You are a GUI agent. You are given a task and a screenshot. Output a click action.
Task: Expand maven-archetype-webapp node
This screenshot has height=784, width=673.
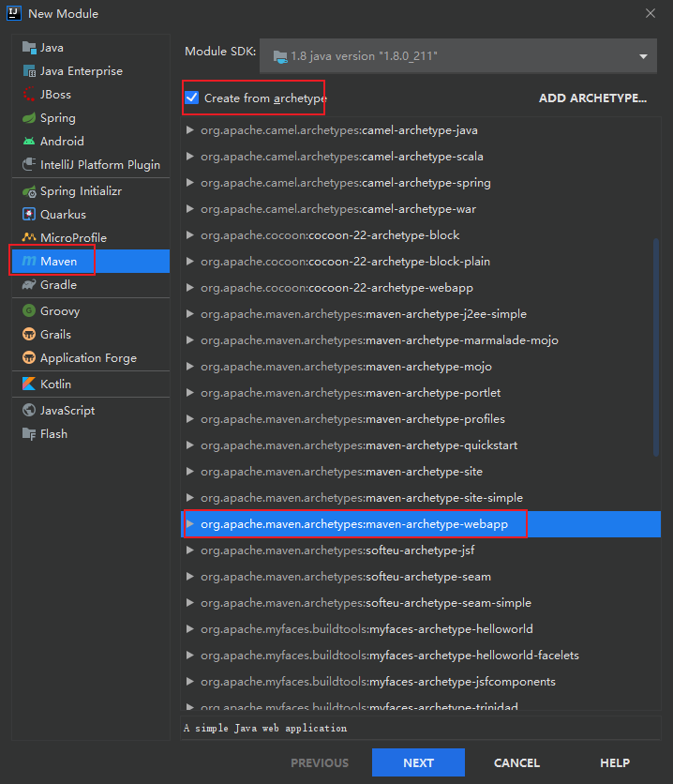click(x=190, y=524)
